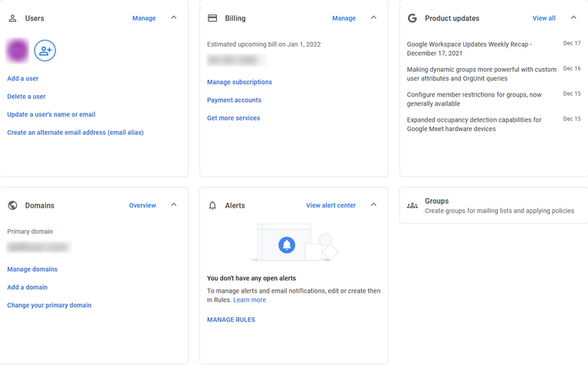Open Manage link in Billing card
The image size is (588, 367).
pyautogui.click(x=344, y=18)
